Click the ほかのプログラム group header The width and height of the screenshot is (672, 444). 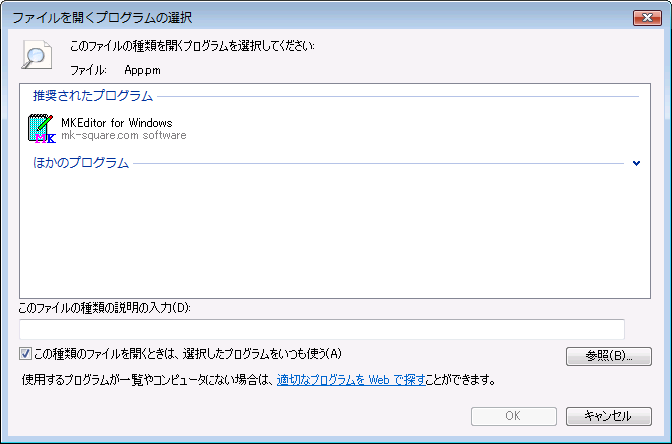(x=81, y=163)
